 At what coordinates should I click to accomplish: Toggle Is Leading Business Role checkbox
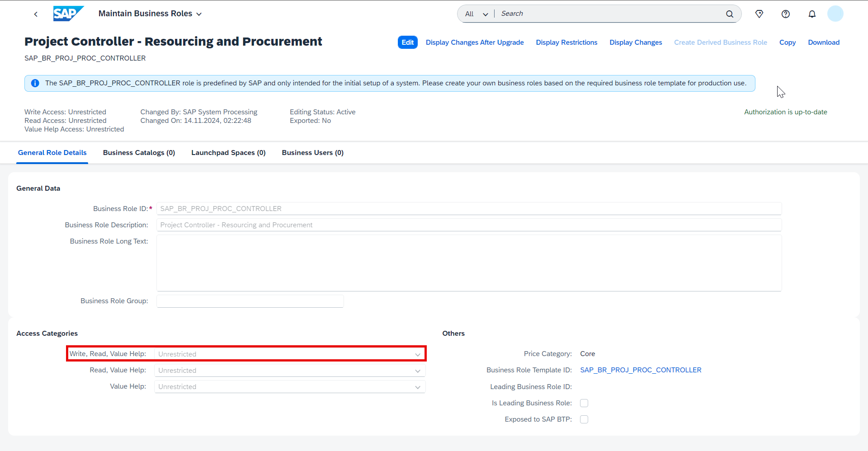[584, 403]
